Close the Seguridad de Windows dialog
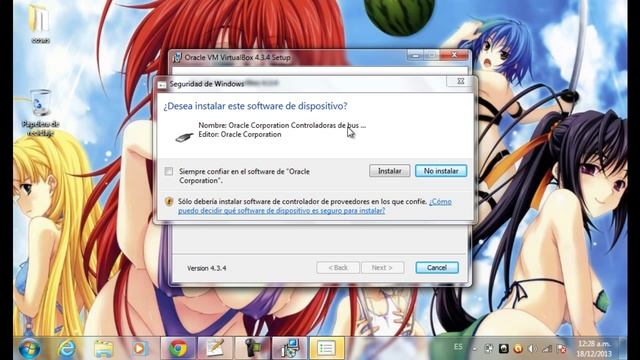This screenshot has height=360, width=640. click(x=460, y=81)
